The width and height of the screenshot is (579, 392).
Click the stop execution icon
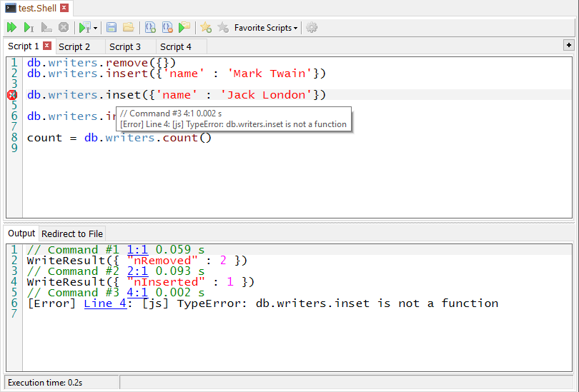click(x=64, y=28)
